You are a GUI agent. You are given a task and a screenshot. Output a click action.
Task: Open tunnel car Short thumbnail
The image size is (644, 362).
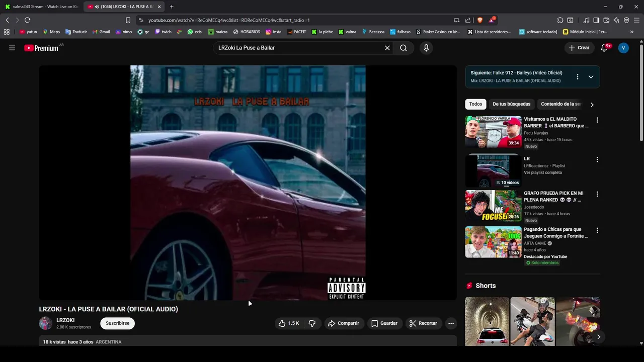click(x=487, y=321)
